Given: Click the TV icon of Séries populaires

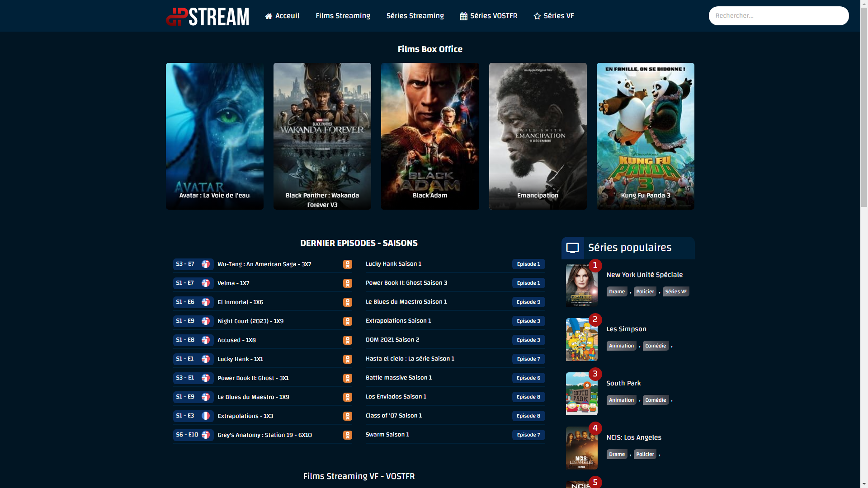Looking at the screenshot, I should pyautogui.click(x=572, y=248).
